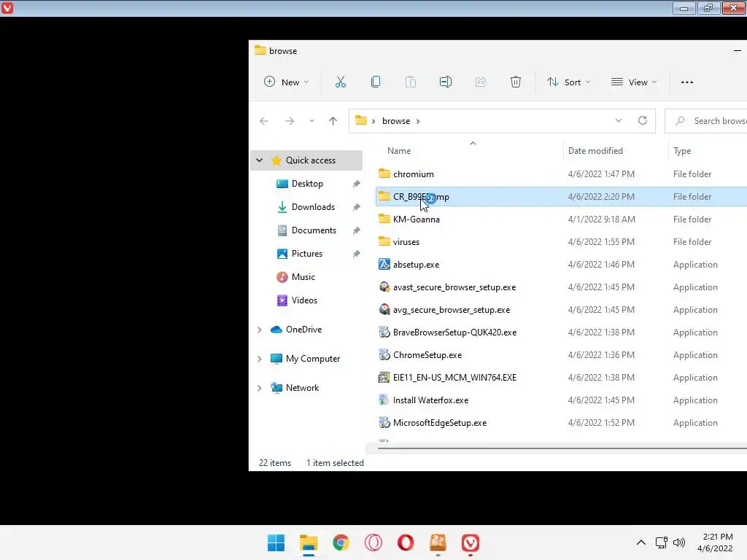The image size is (747, 560).
Task: Expand the Network tree node
Action: (x=259, y=388)
